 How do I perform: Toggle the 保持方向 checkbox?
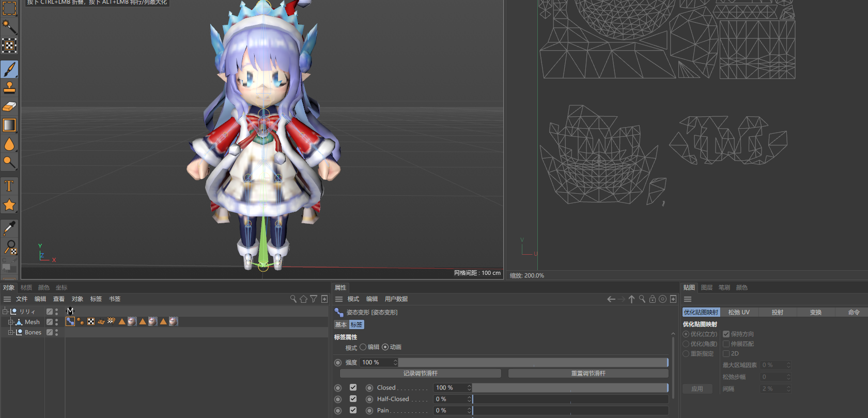click(726, 334)
